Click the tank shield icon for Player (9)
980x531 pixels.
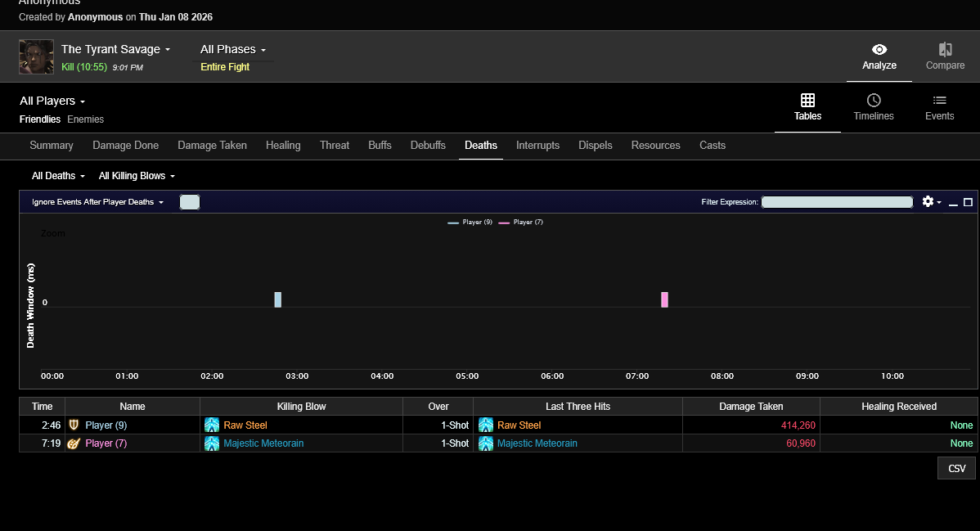74,425
